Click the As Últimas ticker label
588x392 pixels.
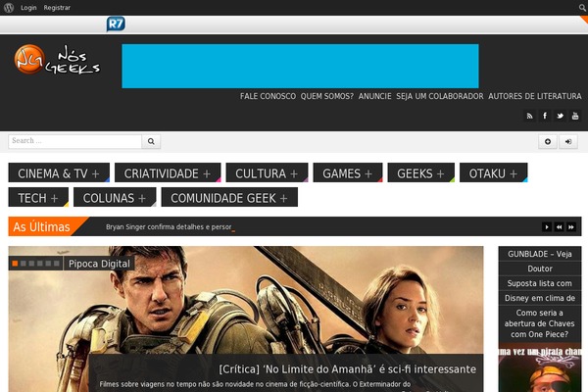[41, 226]
